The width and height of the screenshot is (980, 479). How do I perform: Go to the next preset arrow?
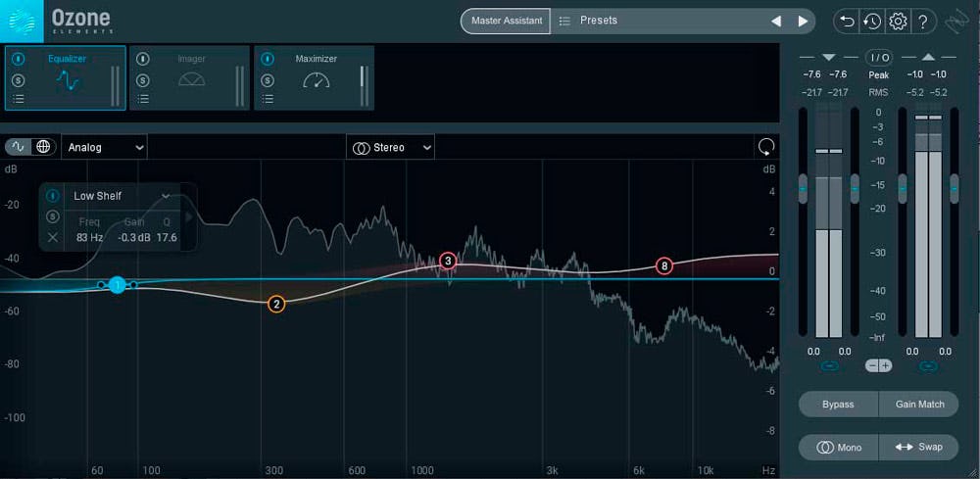[x=803, y=21]
